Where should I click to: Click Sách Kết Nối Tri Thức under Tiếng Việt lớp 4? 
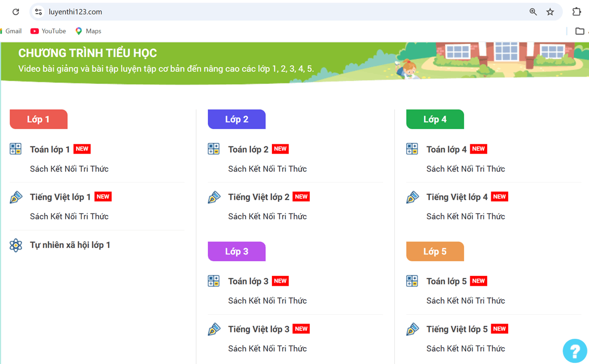(466, 217)
